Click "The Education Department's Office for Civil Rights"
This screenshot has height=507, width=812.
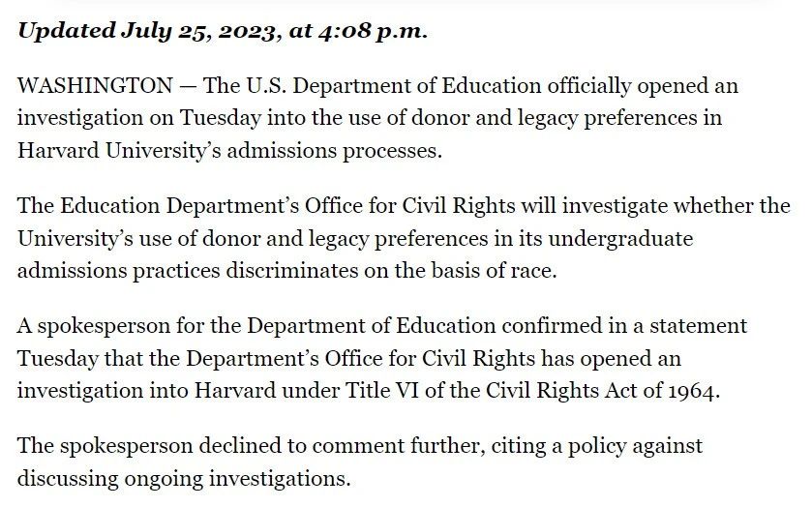pyautogui.click(x=266, y=206)
